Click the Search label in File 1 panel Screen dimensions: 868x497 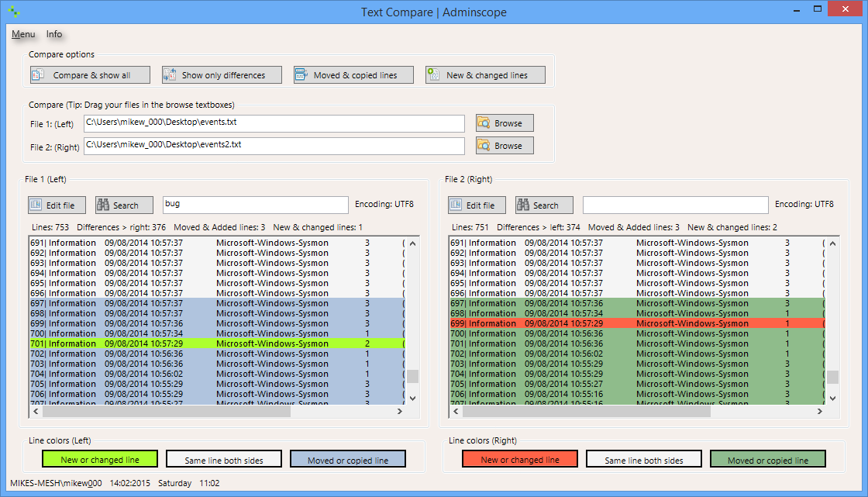click(x=126, y=205)
